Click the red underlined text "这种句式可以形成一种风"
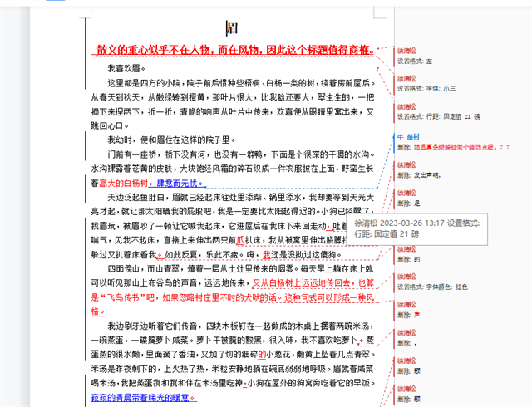532x407 pixels. pyautogui.click(x=329, y=298)
